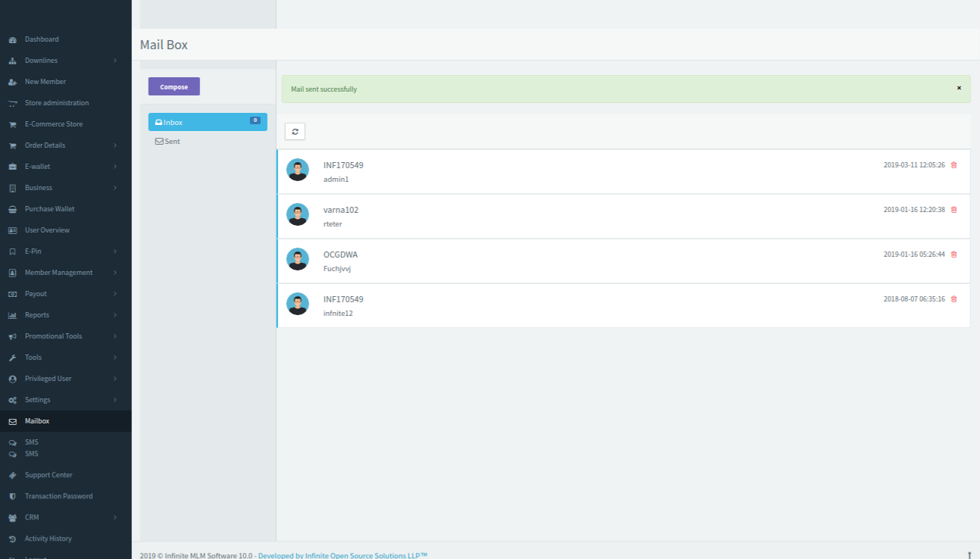Image resolution: width=980 pixels, height=559 pixels.
Task: Expand the Downlines submenu chevron
Action: (x=115, y=61)
